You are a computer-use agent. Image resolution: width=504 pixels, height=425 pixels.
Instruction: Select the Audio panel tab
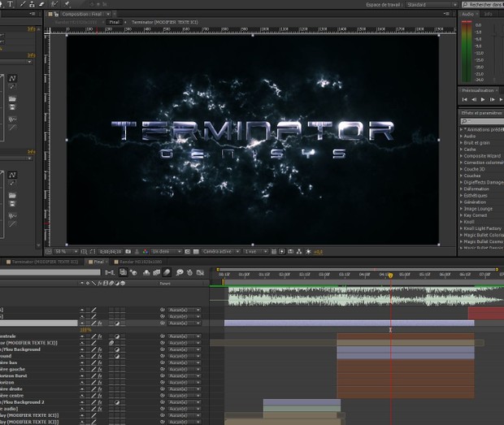pyautogui.click(x=467, y=14)
